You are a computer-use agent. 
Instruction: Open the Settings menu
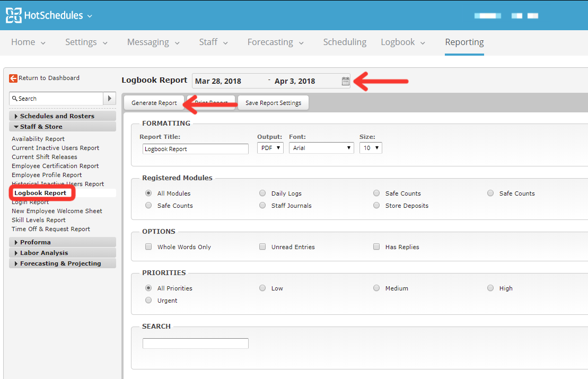86,42
